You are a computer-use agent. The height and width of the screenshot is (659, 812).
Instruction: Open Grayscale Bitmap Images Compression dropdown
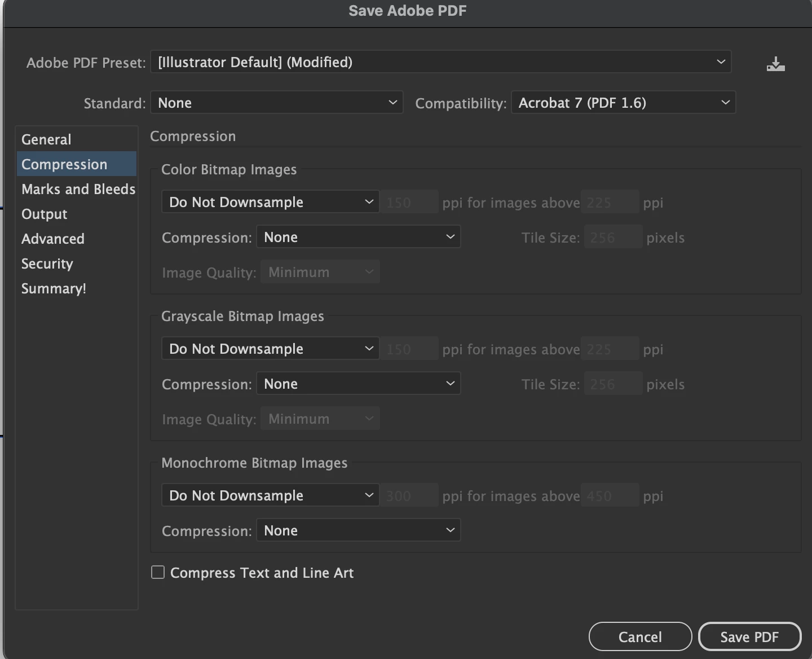pos(359,384)
